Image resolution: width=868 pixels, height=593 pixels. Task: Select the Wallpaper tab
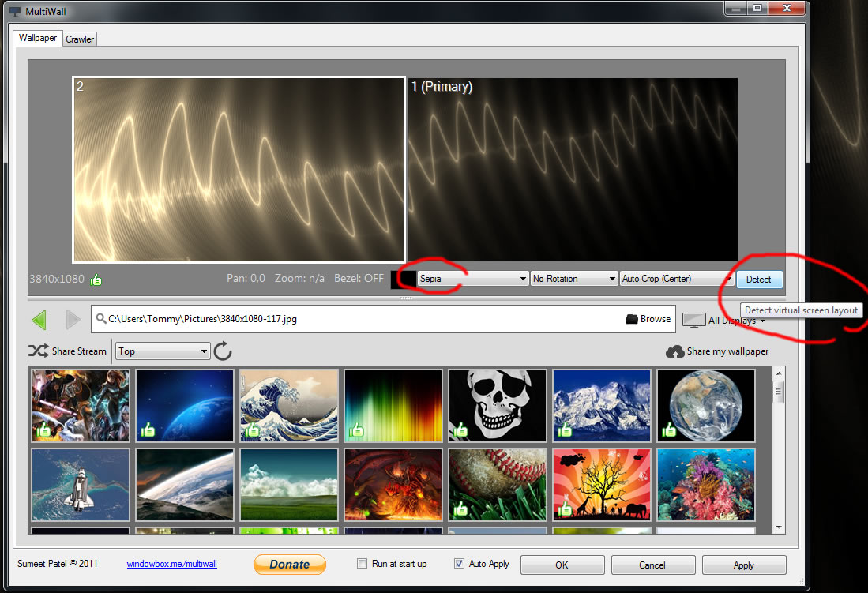[38, 38]
